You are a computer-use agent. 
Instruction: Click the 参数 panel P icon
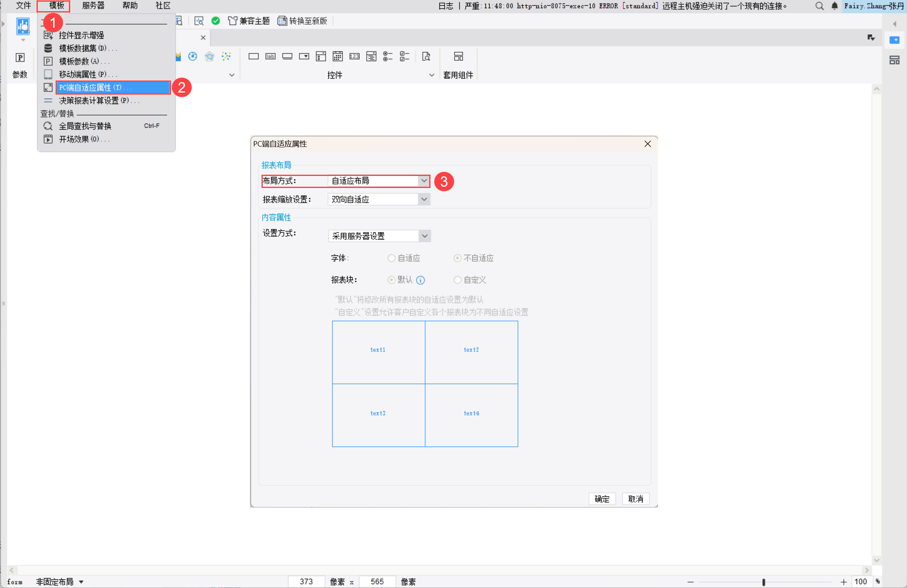pyautogui.click(x=20, y=58)
